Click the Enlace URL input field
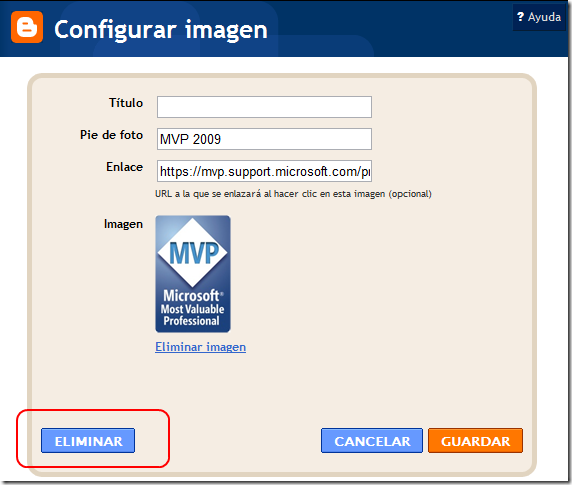The height and width of the screenshot is (485, 572). coord(264,171)
